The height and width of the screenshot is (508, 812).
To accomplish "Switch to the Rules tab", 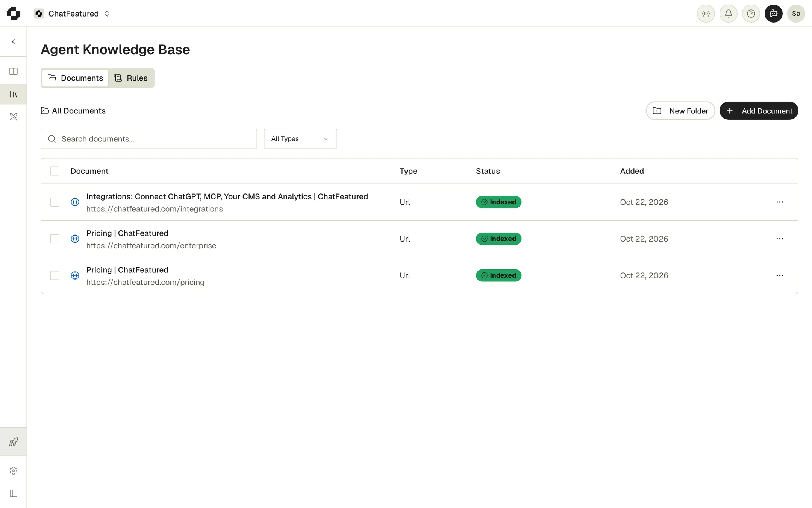I will pyautogui.click(x=131, y=78).
